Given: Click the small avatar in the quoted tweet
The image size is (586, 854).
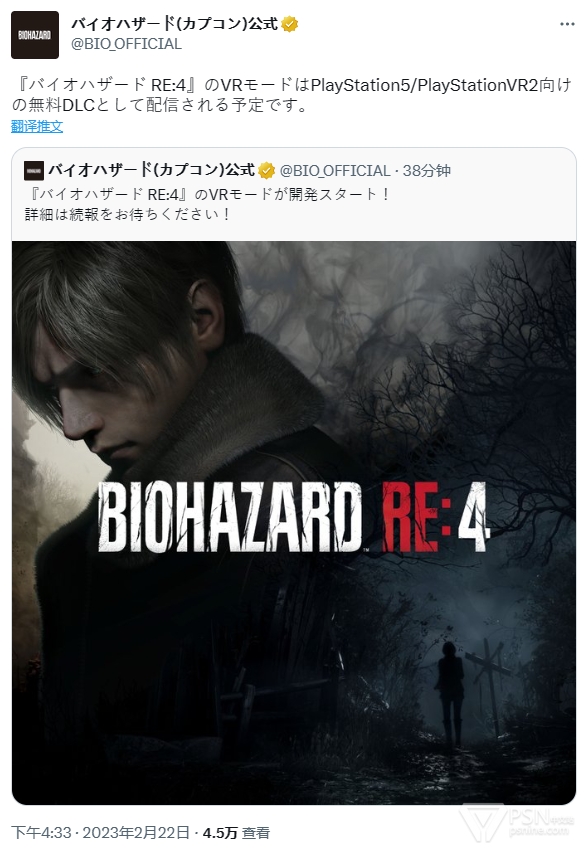Looking at the screenshot, I should click(34, 170).
